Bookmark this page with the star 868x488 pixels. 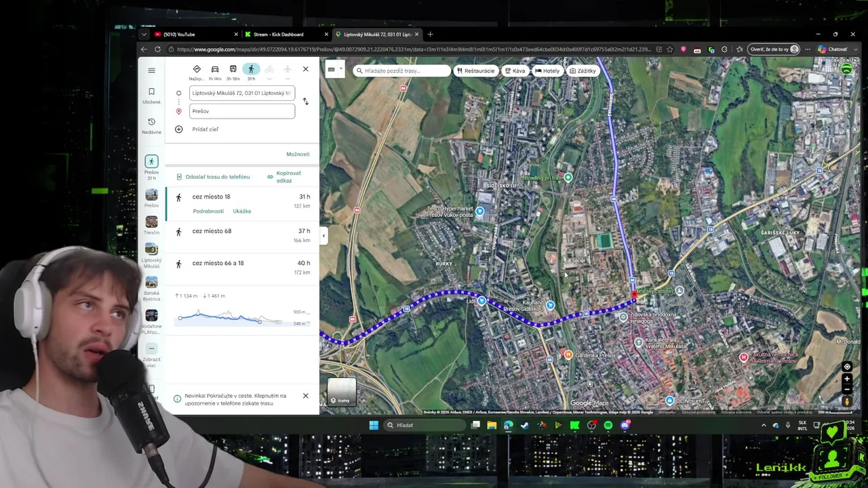click(x=670, y=49)
